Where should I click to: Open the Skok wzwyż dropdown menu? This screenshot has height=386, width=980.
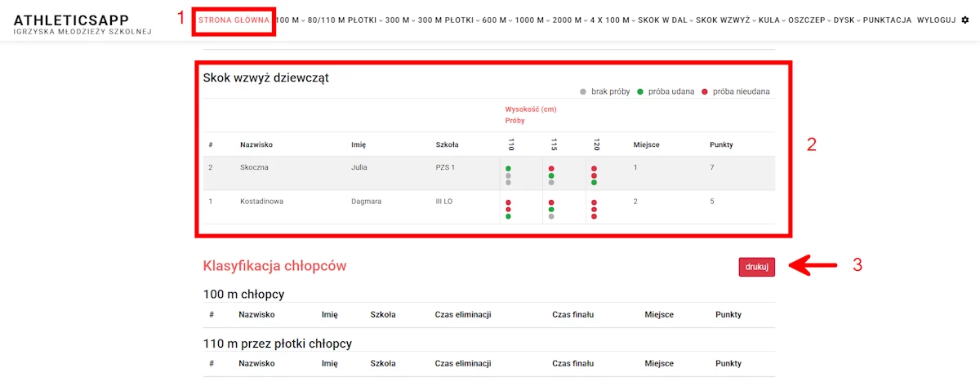click(x=724, y=20)
